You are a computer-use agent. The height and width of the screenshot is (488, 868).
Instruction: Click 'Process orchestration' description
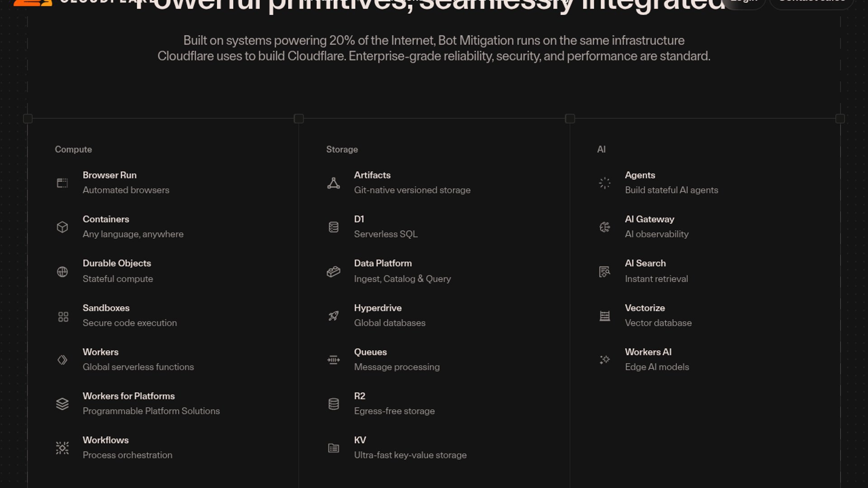(127, 455)
